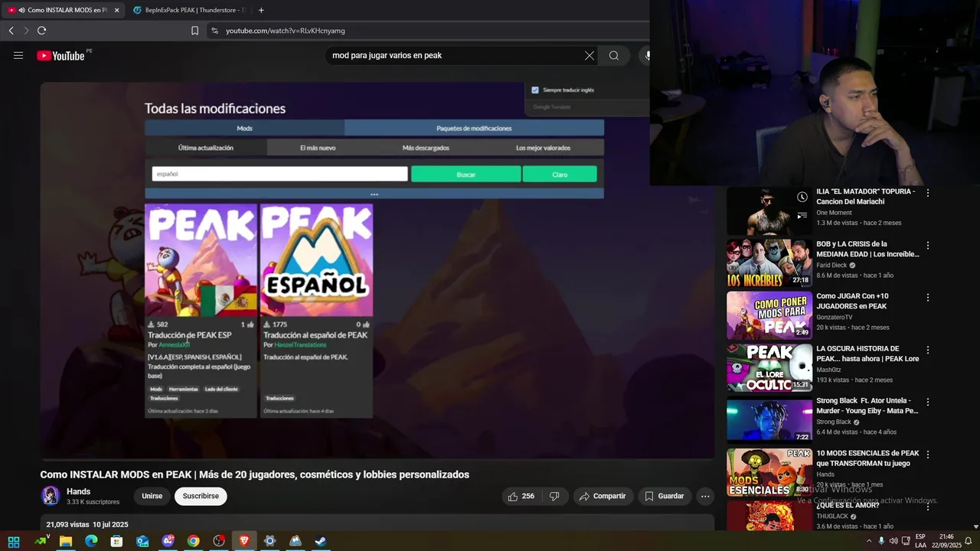Add ILIA EL MATADOR video to queue
Viewport: 980px width, 551px height.
(802, 217)
